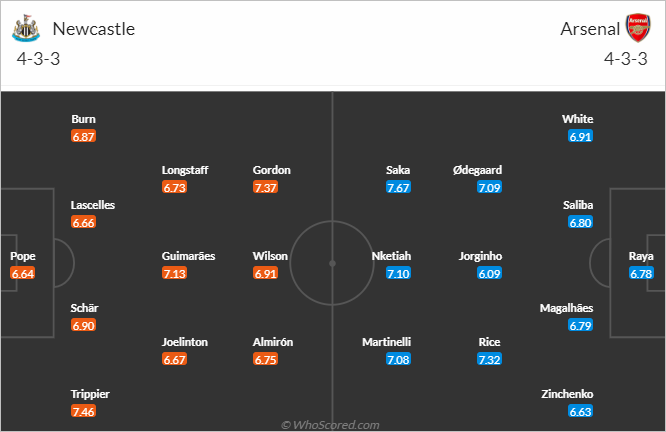
Task: Click the WhoScored.com watermark
Action: (x=330, y=425)
